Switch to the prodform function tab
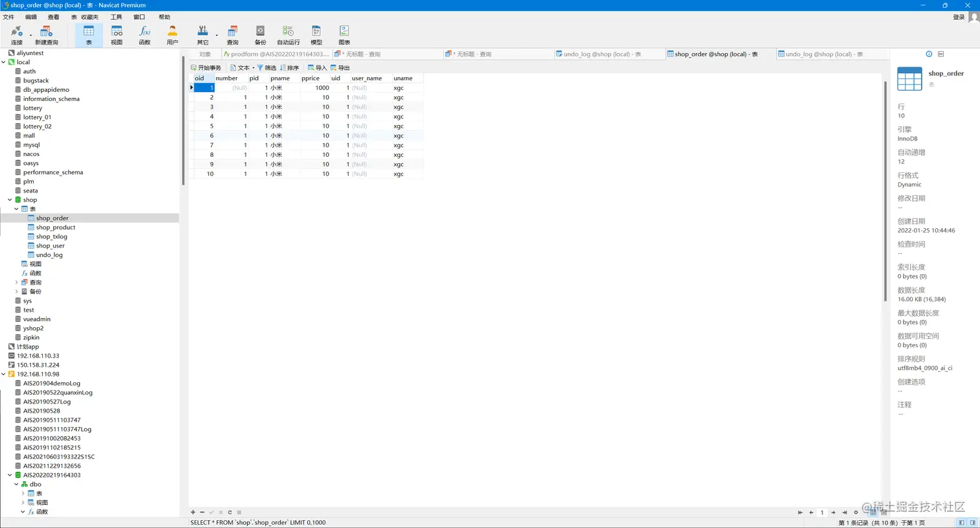 click(277, 54)
